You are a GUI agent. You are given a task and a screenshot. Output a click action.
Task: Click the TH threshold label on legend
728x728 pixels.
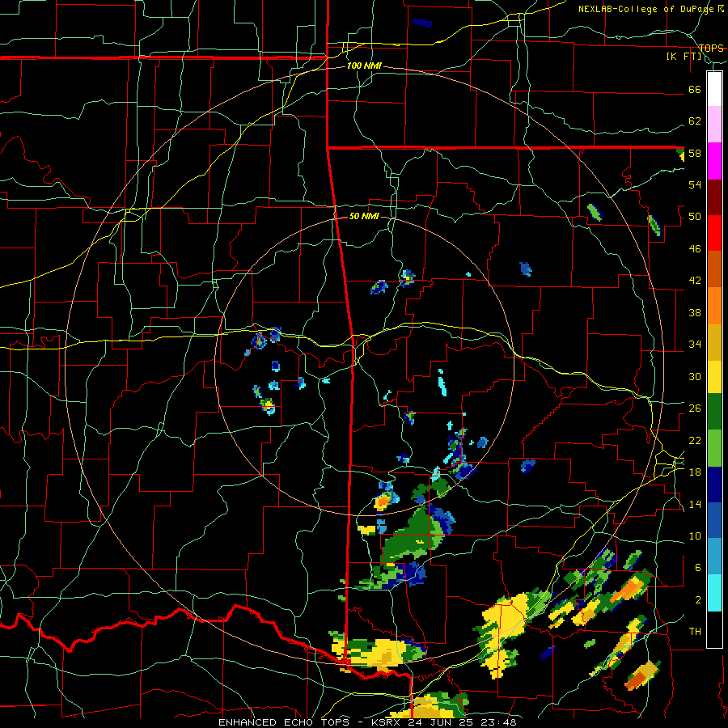pos(695,632)
